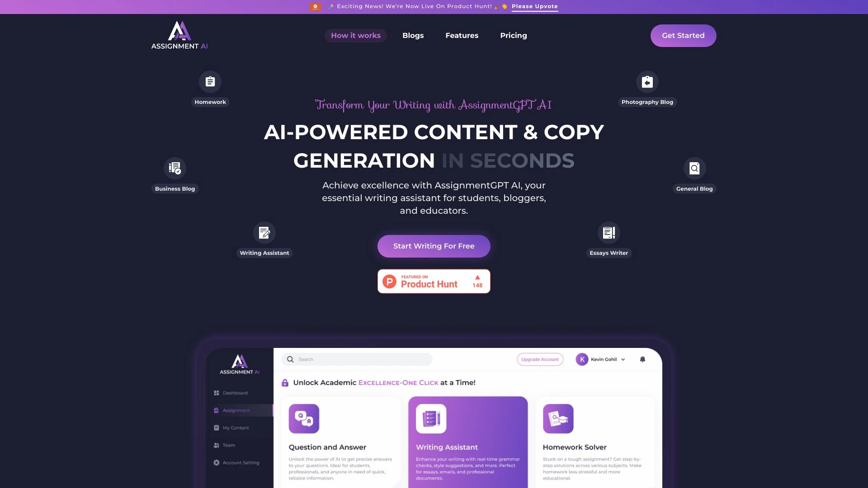The height and width of the screenshot is (488, 868).
Task: Click the Homework Solver icon
Action: pyautogui.click(x=557, y=418)
